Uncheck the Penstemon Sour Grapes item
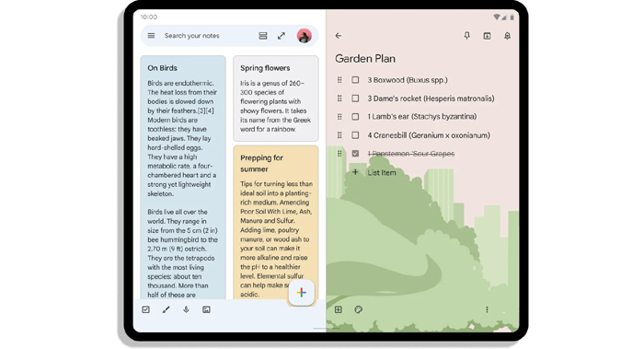Viewport: 644px width, 349px height. 355,154
